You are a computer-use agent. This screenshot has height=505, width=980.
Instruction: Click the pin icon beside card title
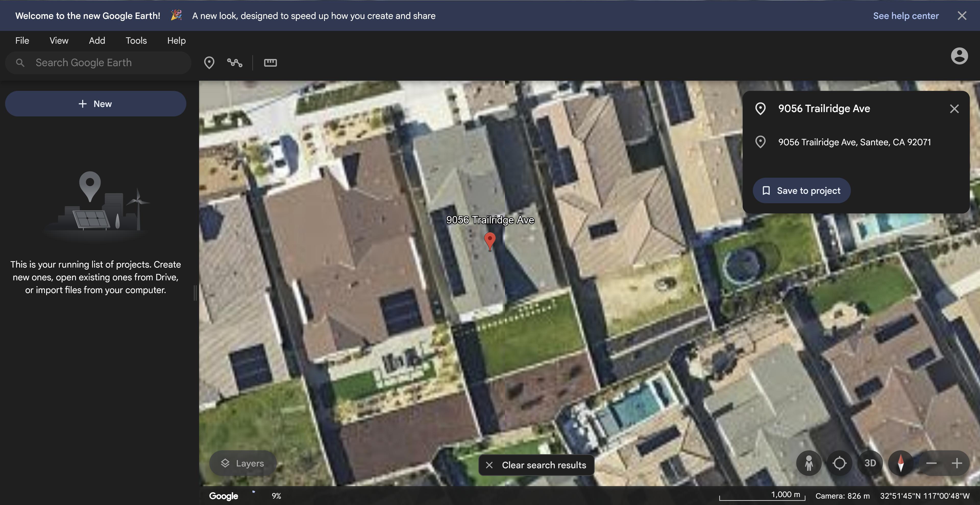click(760, 109)
